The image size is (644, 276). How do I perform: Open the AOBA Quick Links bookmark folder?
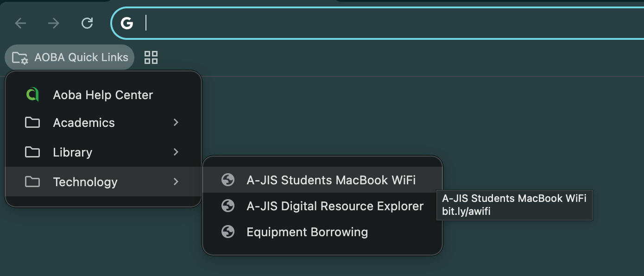(69, 57)
